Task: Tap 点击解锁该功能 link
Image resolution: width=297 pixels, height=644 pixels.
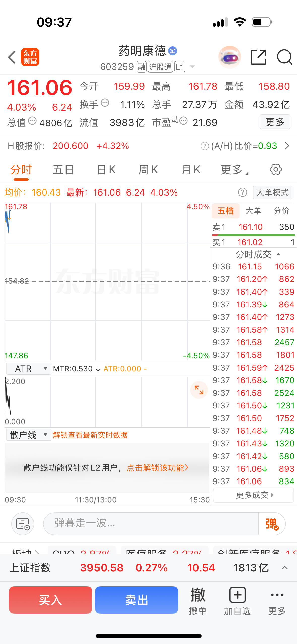Action: pos(157,468)
